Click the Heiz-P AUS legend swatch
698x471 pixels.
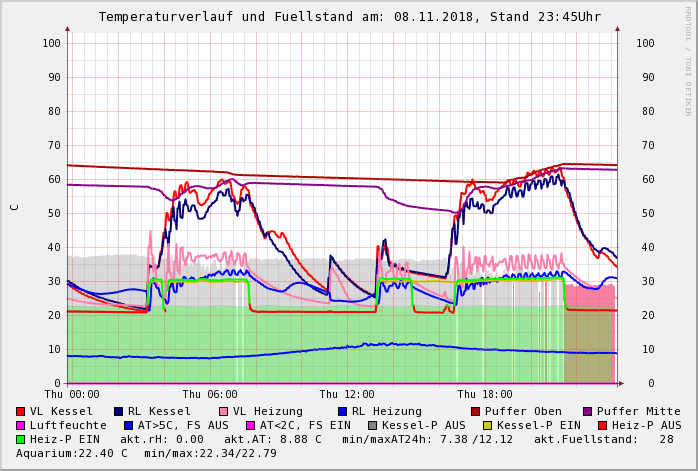[x=602, y=426]
